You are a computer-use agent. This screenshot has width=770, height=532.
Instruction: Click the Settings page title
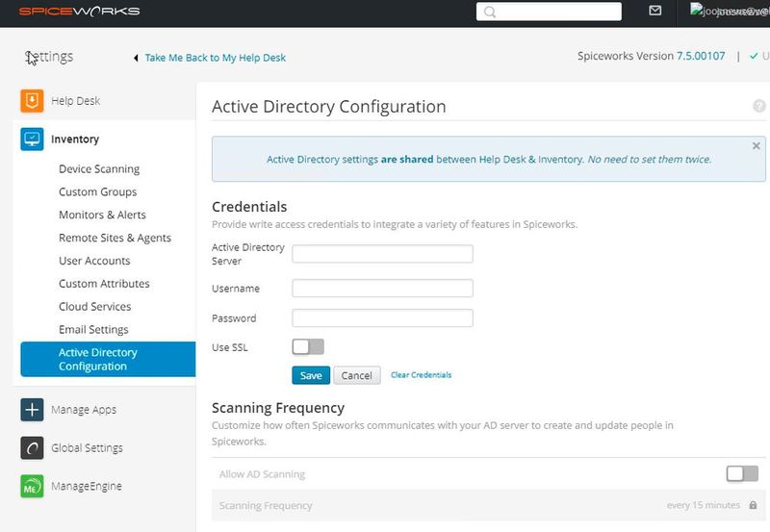[x=49, y=57]
